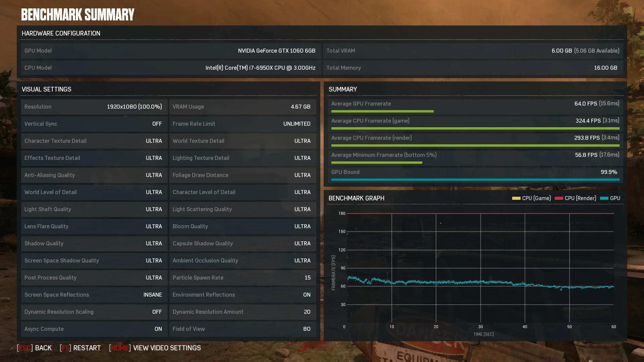Select the Resolution 1920x1080 row

[x=94, y=107]
